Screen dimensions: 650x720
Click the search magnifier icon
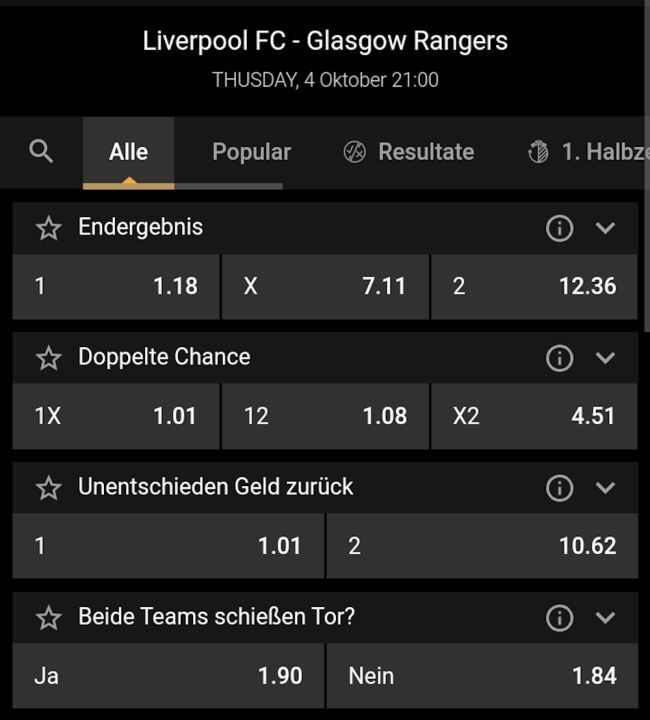pyautogui.click(x=41, y=152)
